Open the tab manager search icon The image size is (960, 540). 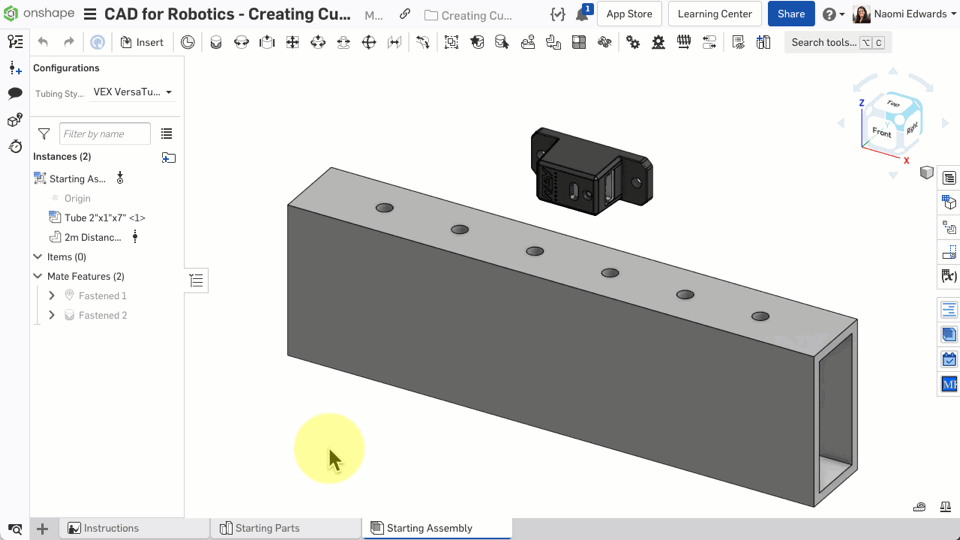coord(15,528)
